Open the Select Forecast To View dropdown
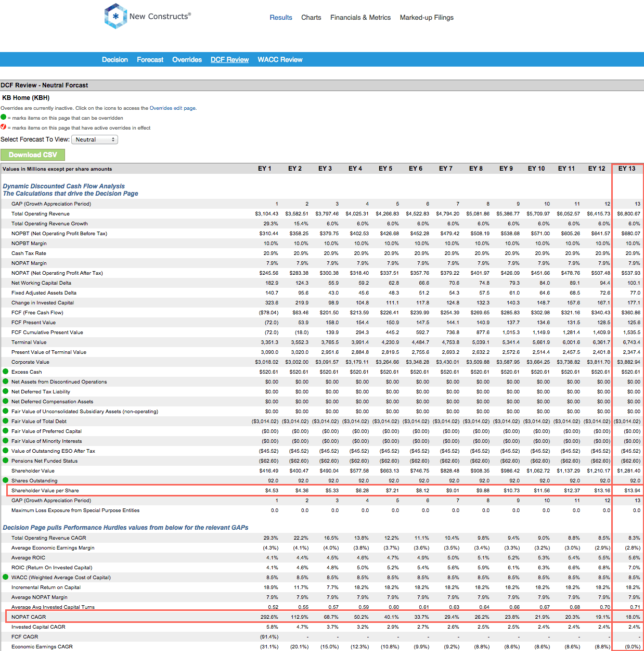 coord(95,139)
